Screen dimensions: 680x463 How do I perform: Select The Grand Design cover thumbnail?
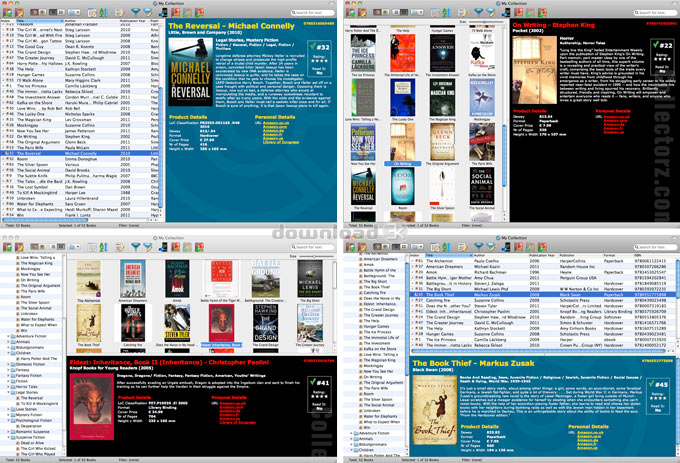(265, 323)
